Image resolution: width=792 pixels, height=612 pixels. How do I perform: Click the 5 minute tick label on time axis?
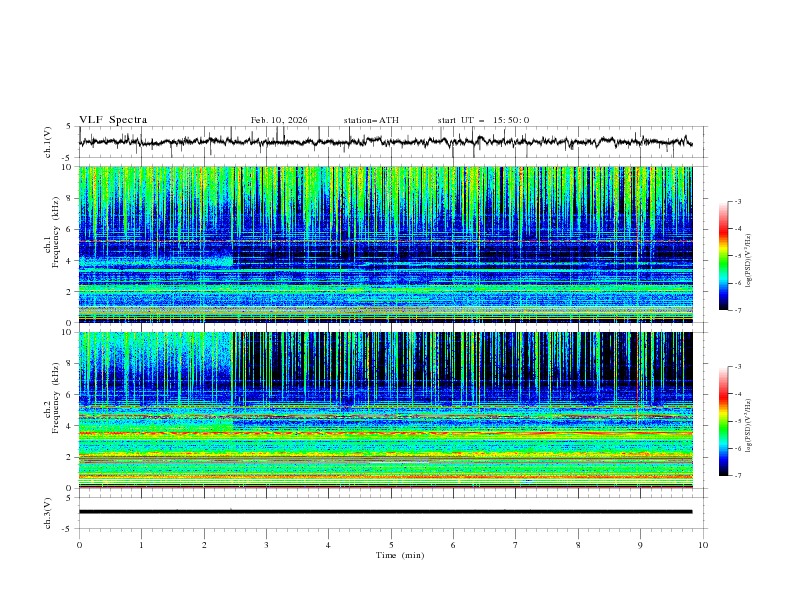[391, 545]
